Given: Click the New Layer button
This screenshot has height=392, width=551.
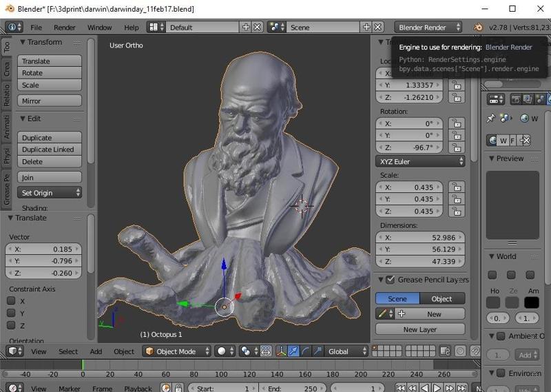Looking at the screenshot, I should 420,329.
